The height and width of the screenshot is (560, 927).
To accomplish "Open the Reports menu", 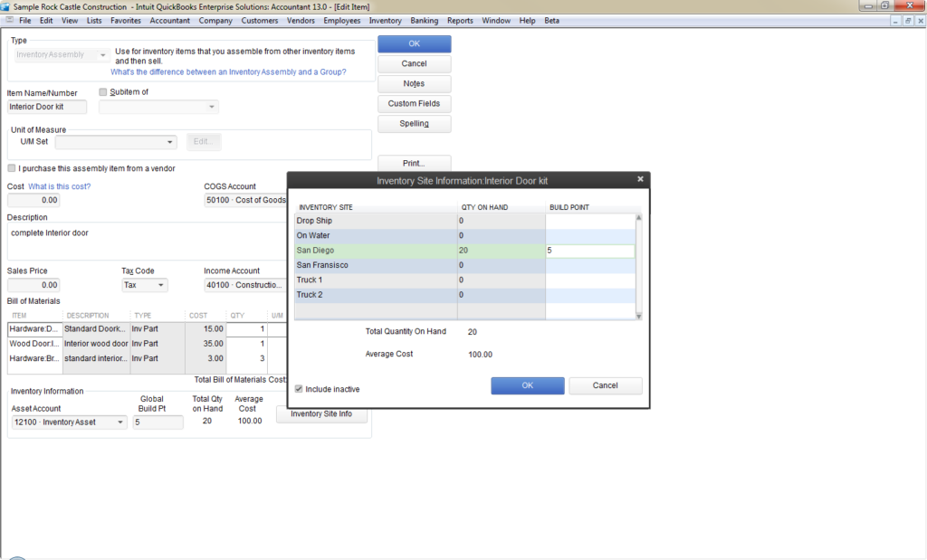I will [460, 21].
